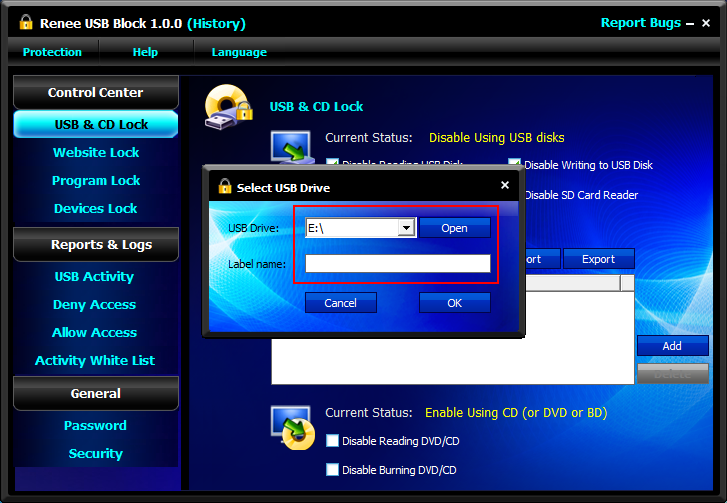Confirm the dialog with the OK button

pyautogui.click(x=454, y=303)
